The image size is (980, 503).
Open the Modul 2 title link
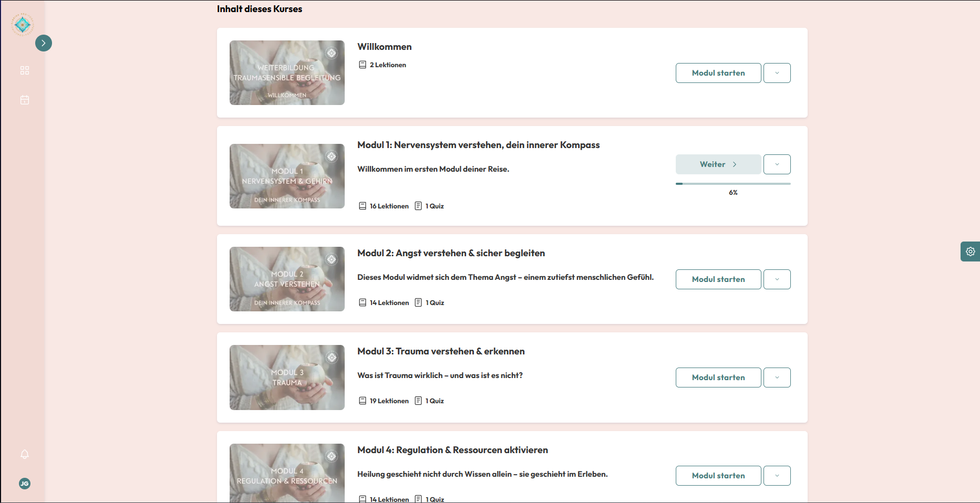(451, 253)
